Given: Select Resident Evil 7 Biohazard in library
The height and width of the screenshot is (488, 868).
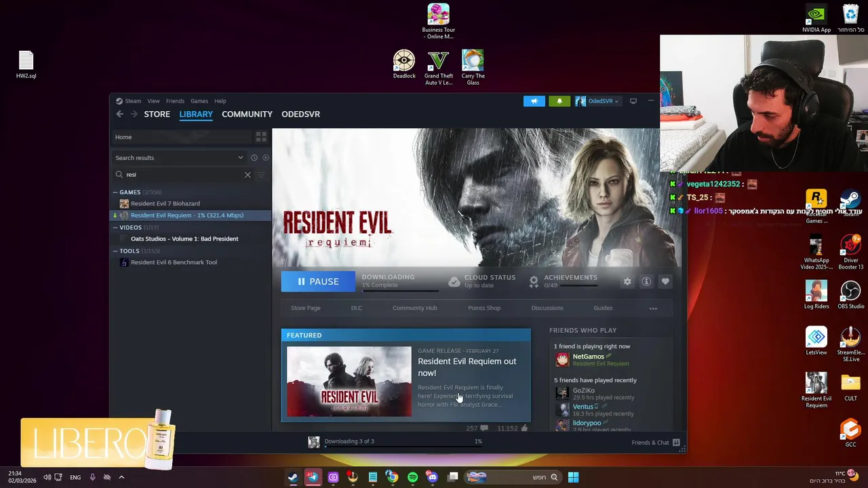Looking at the screenshot, I should [165, 203].
